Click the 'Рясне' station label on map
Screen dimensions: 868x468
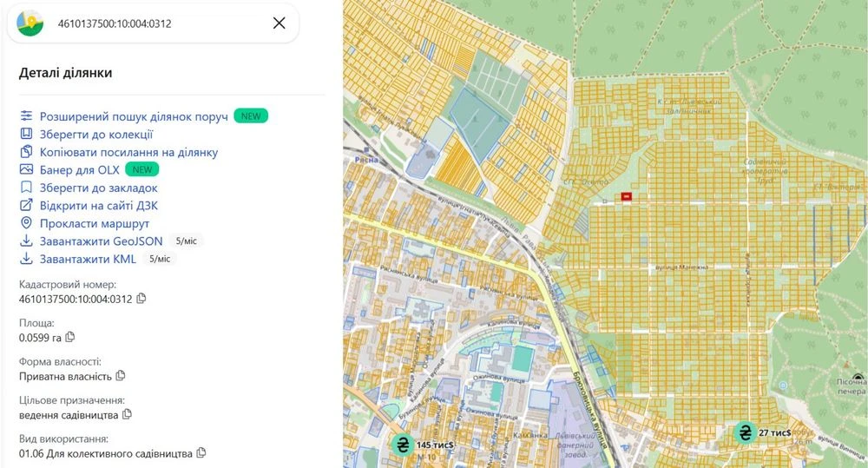pos(366,160)
